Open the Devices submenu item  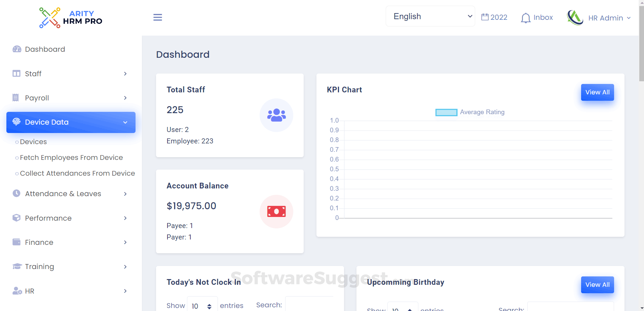coord(33,142)
